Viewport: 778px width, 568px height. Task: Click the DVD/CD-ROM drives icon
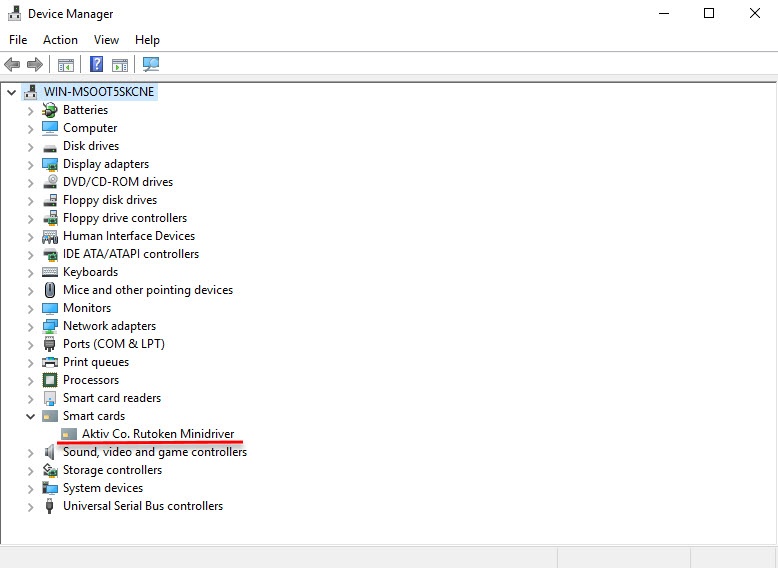click(x=50, y=182)
